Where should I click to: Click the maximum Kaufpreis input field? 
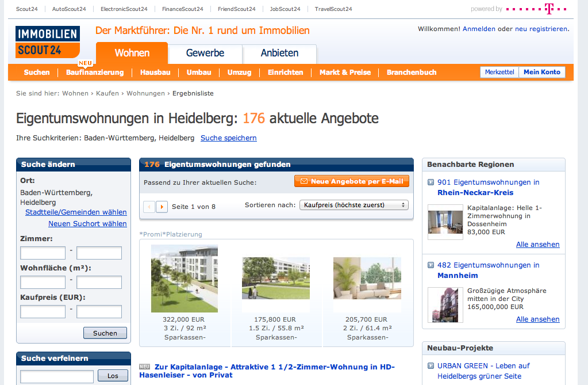click(x=99, y=311)
